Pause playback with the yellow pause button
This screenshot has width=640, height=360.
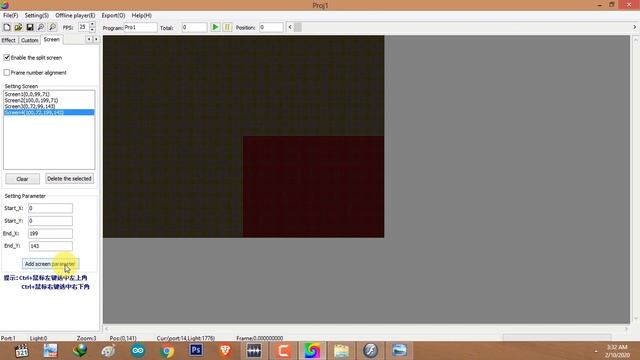pos(227,27)
